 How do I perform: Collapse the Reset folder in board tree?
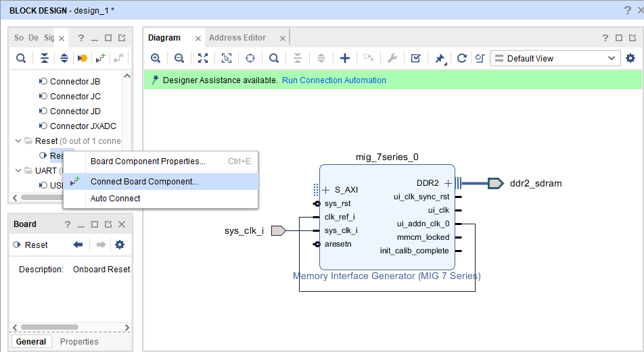18,141
